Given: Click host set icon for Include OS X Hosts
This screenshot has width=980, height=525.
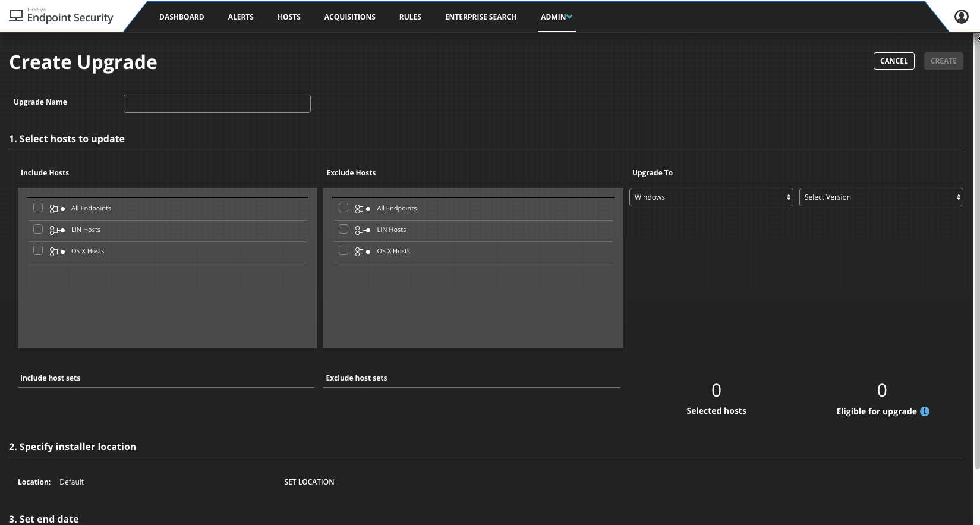Looking at the screenshot, I should click(x=57, y=252).
